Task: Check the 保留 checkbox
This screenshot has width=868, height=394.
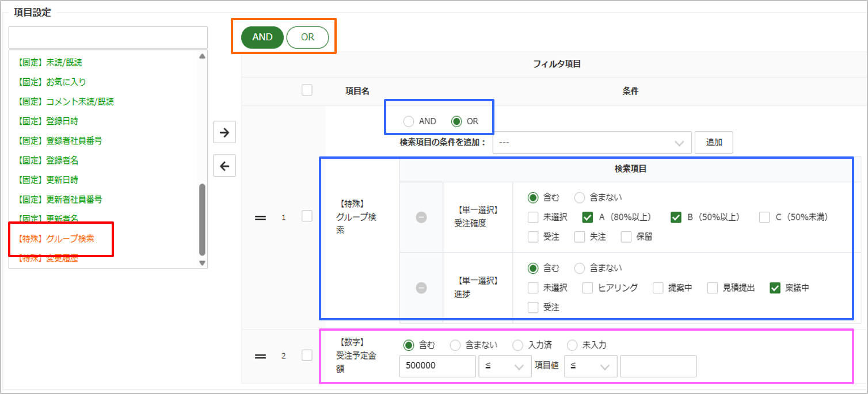Action: 626,236
